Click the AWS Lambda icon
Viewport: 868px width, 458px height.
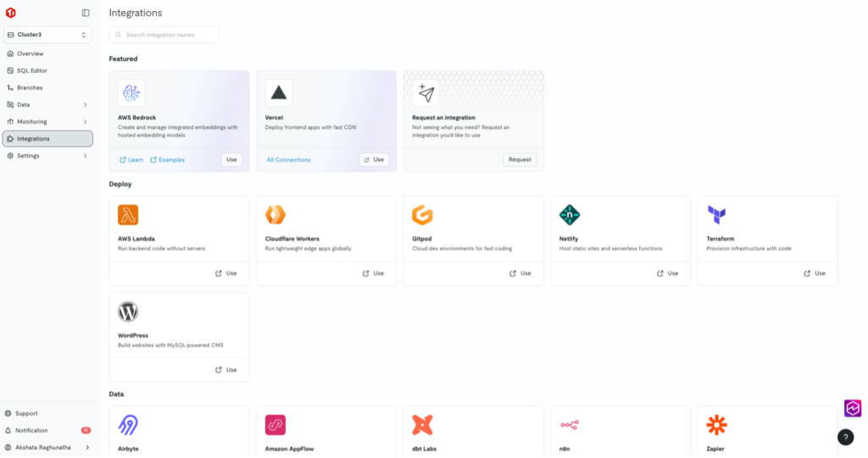[x=128, y=215]
